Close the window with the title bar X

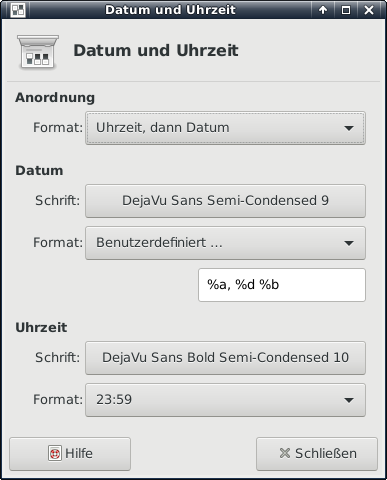click(369, 10)
